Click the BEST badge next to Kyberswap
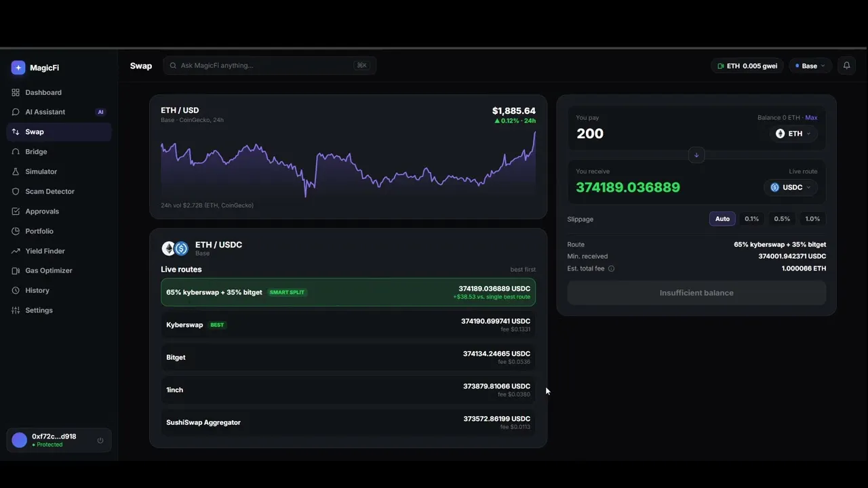 217,325
